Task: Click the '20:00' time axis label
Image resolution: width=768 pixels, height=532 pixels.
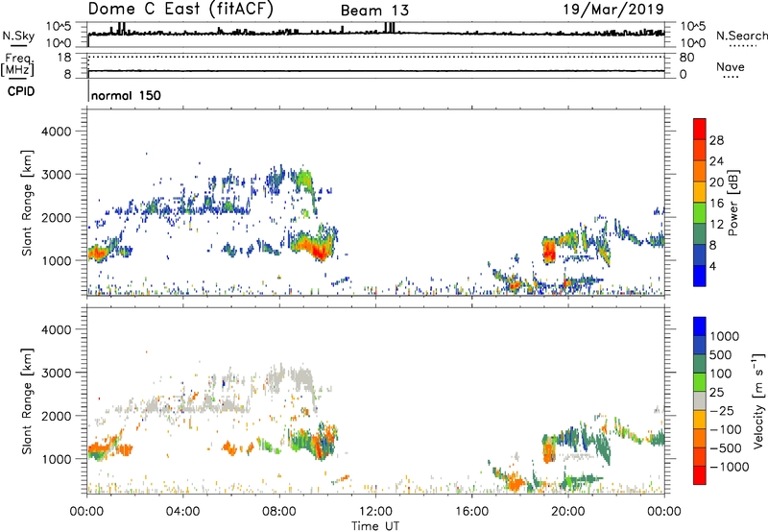Action: tap(568, 512)
